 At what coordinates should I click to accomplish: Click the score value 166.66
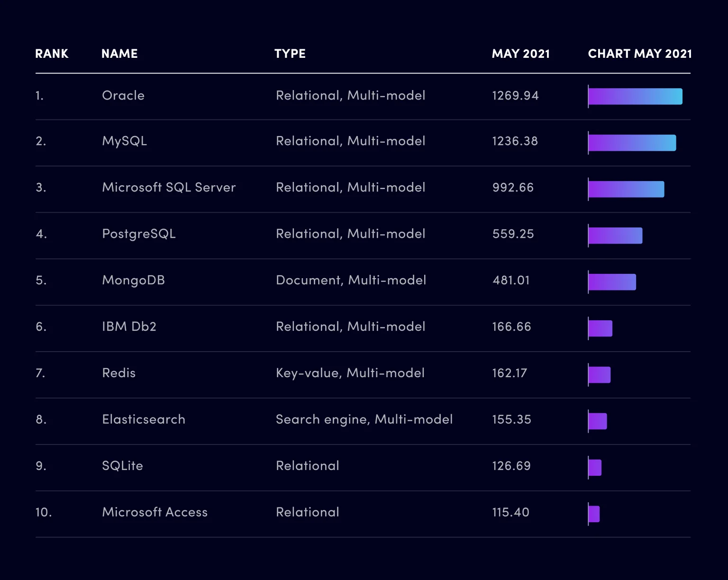pyautogui.click(x=512, y=327)
